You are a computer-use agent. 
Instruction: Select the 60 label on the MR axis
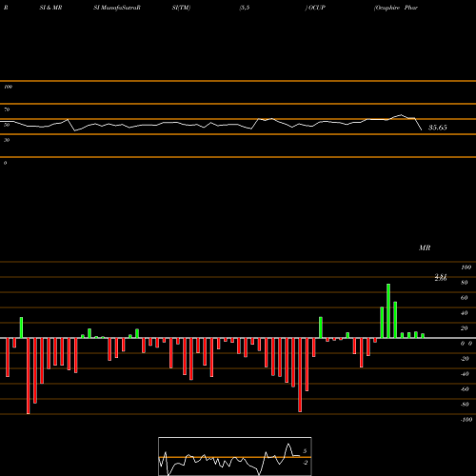tap(465, 298)
